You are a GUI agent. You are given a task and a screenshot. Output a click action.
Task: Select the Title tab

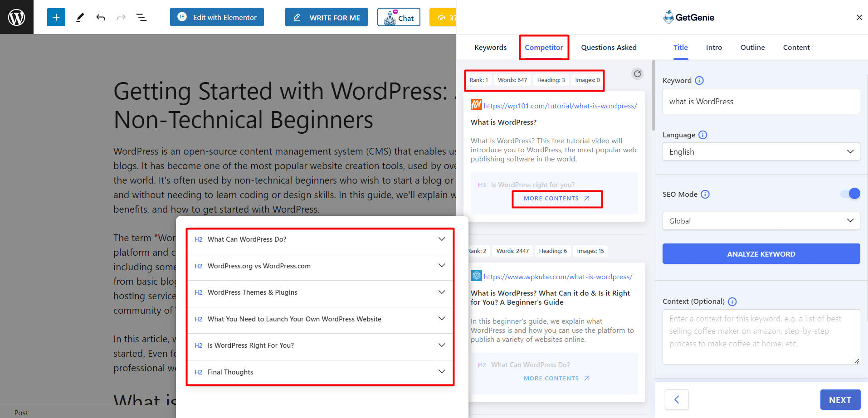[681, 47]
